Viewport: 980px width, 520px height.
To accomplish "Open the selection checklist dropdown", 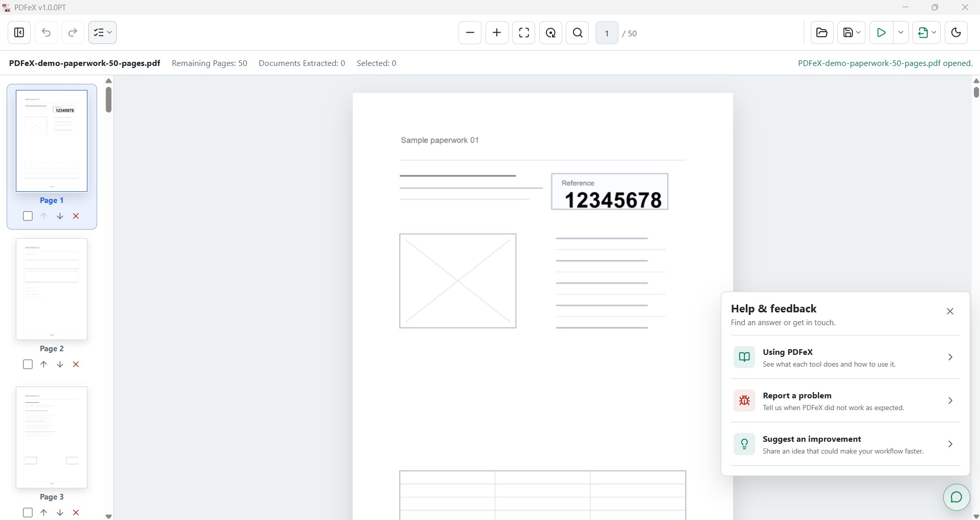I will [x=102, y=33].
